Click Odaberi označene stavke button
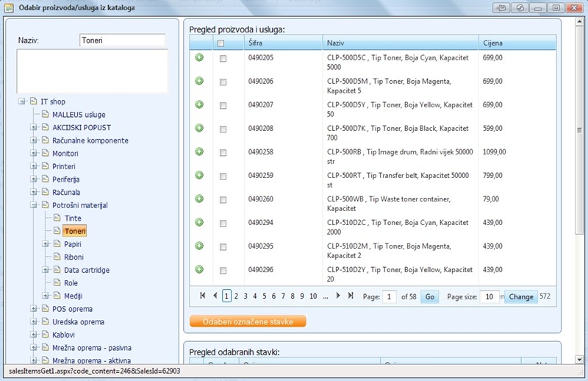The image size is (588, 381). tap(248, 321)
